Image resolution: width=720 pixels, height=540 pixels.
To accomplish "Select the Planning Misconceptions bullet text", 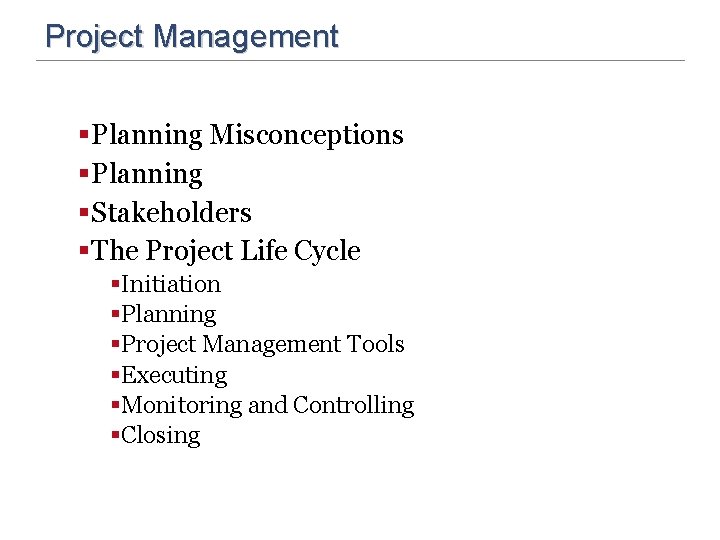I will (x=247, y=135).
